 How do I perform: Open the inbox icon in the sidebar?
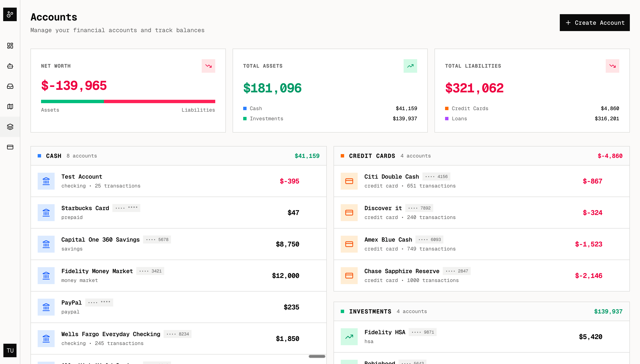tap(10, 86)
